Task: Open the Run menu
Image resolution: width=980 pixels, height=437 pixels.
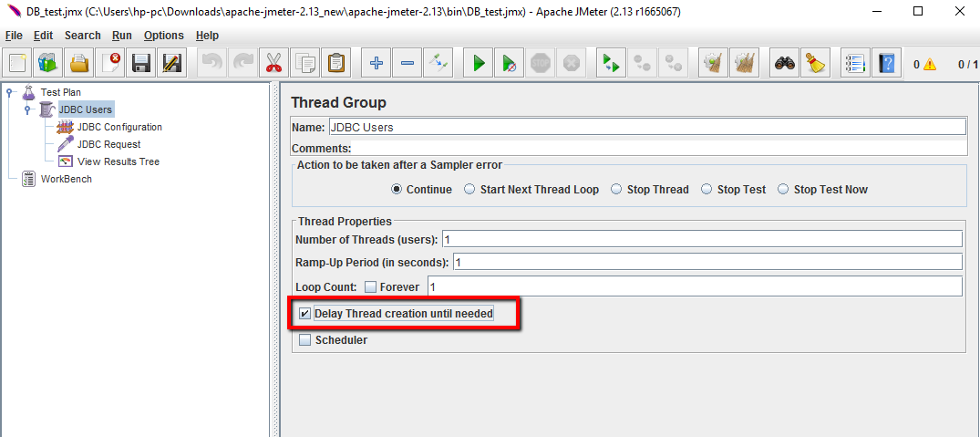Action: [x=122, y=36]
